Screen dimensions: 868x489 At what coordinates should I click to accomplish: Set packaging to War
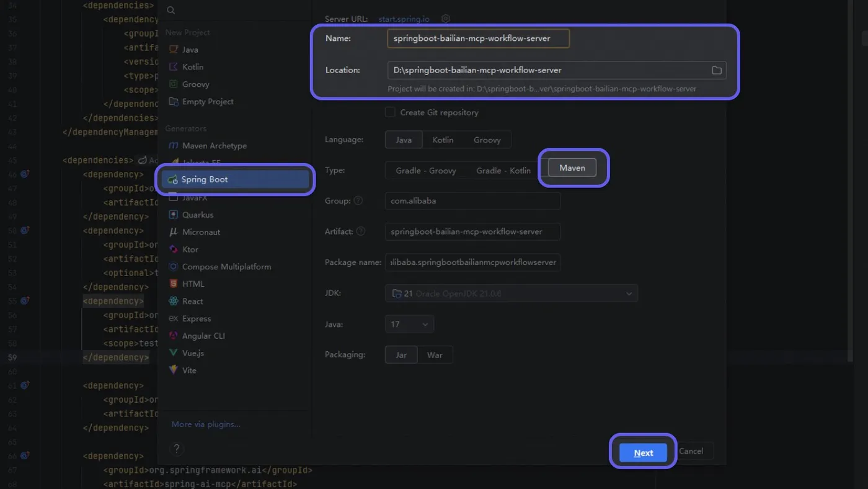point(435,355)
